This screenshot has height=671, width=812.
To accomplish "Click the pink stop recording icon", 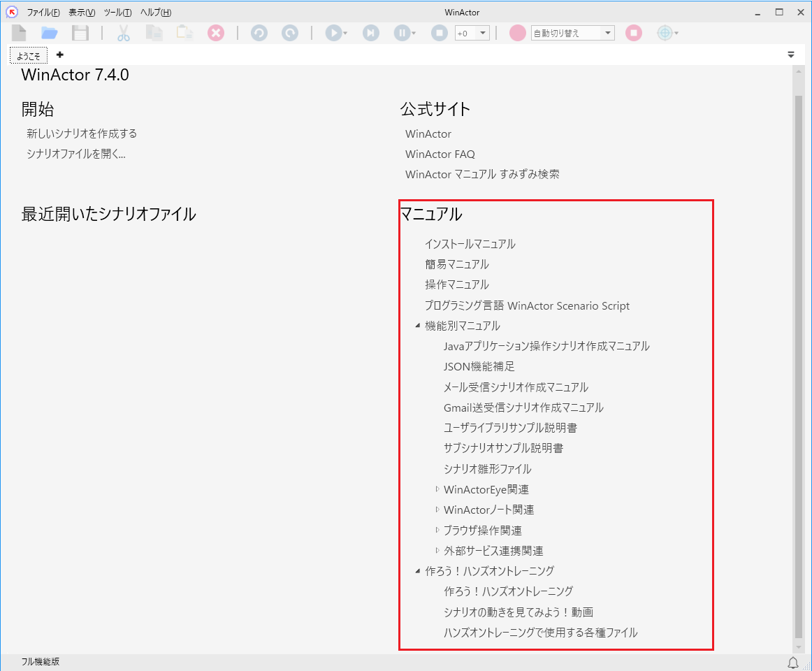I will [633, 33].
